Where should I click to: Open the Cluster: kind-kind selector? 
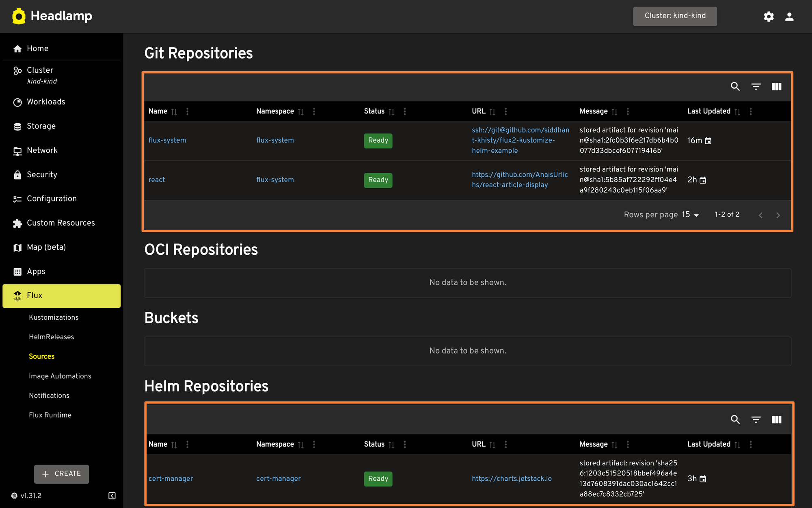[675, 16]
